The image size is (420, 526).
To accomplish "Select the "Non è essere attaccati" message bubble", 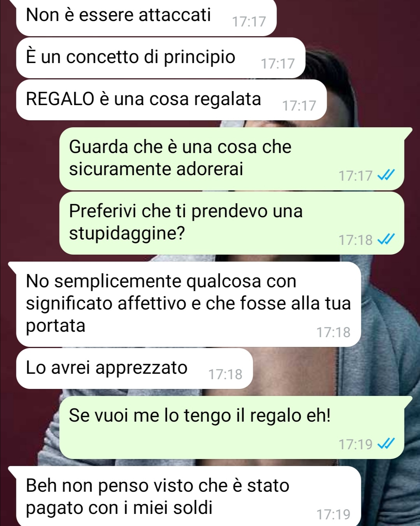I will click(146, 17).
